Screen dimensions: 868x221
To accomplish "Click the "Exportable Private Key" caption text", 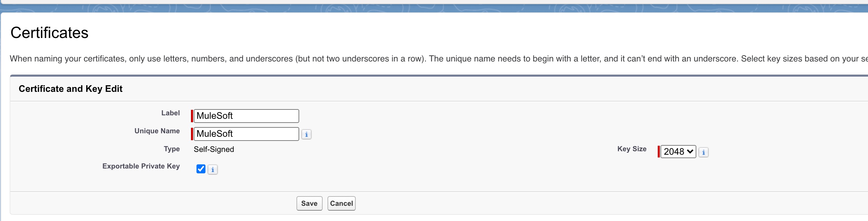I will [141, 166].
